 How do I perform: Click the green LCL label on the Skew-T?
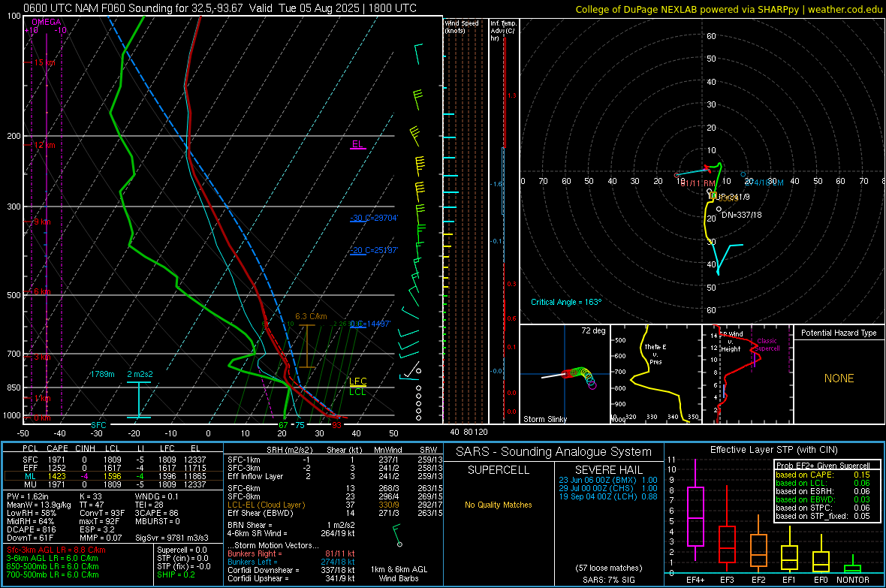pyautogui.click(x=357, y=391)
